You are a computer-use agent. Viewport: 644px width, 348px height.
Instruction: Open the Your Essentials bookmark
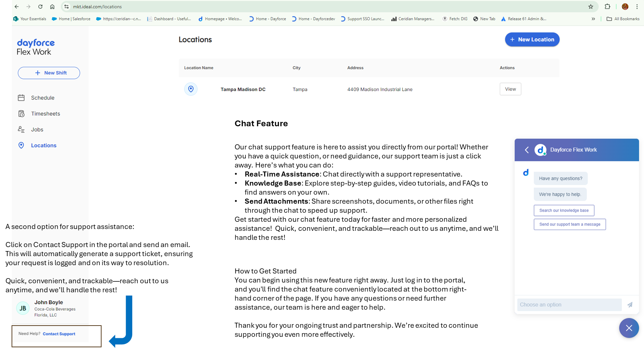click(x=30, y=19)
